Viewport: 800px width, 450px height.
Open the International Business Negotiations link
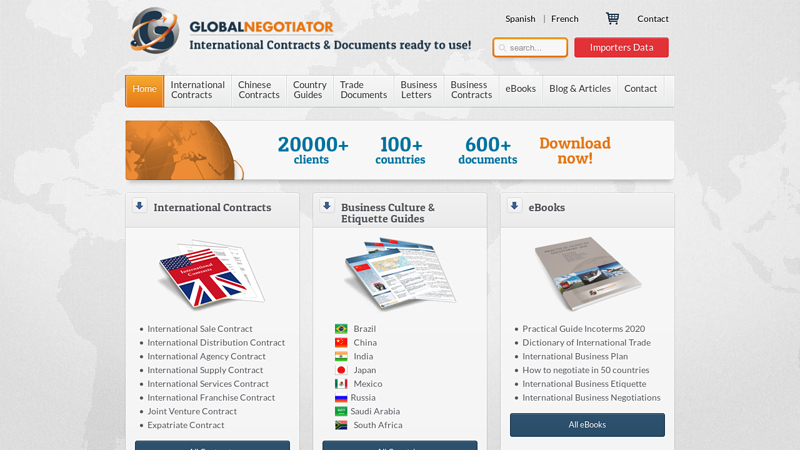pyautogui.click(x=591, y=397)
